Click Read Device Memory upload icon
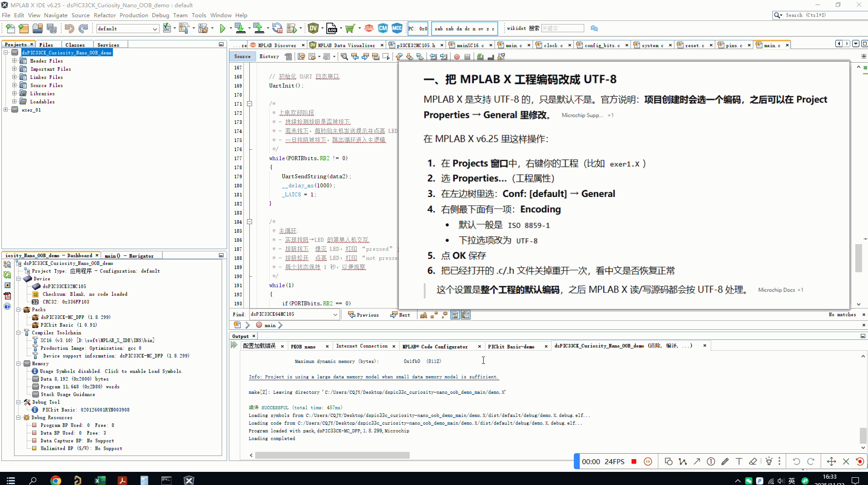The width and height of the screenshot is (868, 485). click(x=259, y=29)
